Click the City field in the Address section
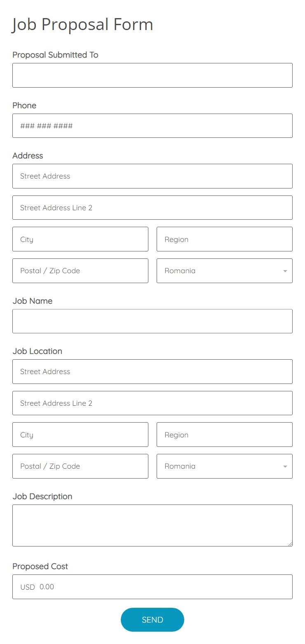305x644 pixels. pyautogui.click(x=80, y=239)
